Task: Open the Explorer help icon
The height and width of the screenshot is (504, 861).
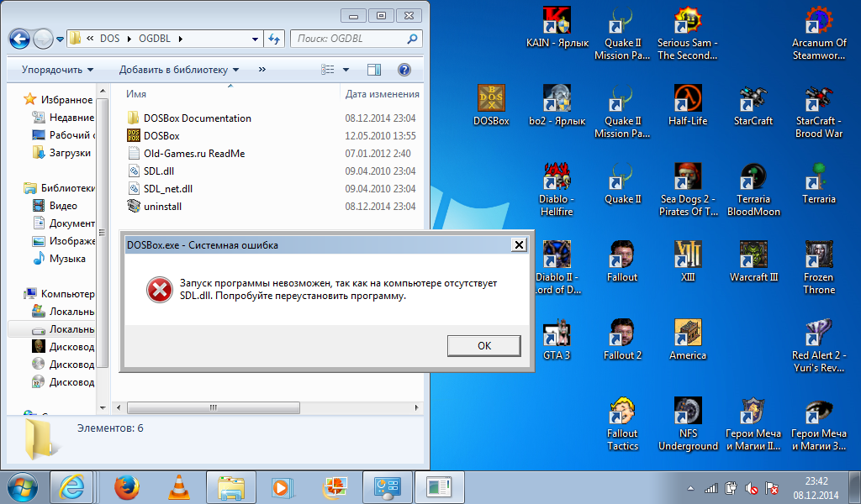Action: (x=404, y=70)
